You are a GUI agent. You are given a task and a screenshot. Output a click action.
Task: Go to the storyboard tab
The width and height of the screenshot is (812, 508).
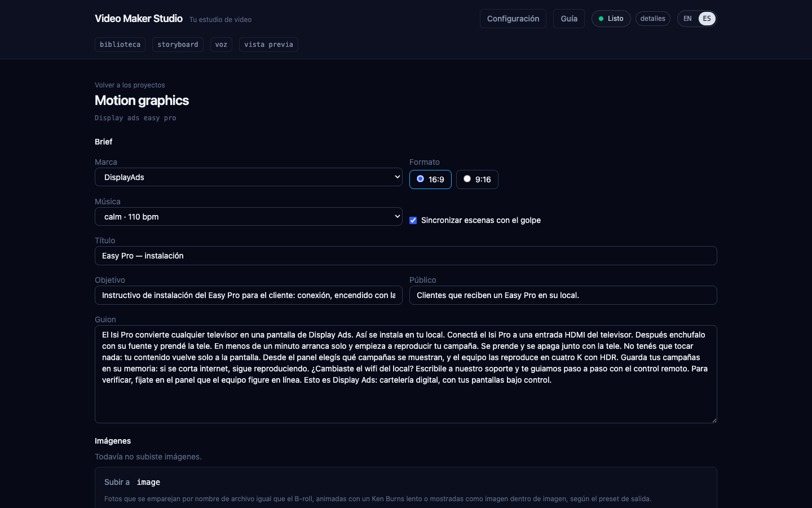178,45
